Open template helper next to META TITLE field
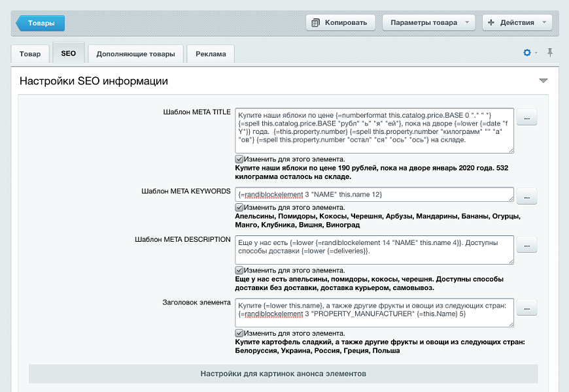 pyautogui.click(x=526, y=116)
